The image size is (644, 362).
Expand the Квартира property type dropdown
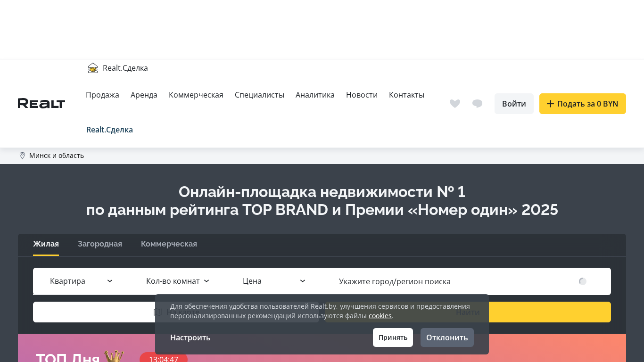coord(81,281)
